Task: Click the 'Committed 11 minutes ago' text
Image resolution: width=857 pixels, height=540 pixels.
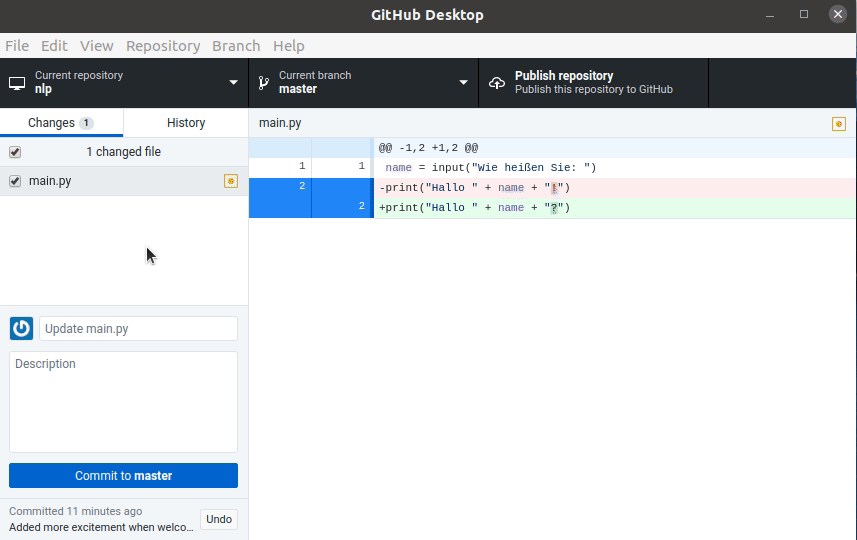Action: point(75,512)
